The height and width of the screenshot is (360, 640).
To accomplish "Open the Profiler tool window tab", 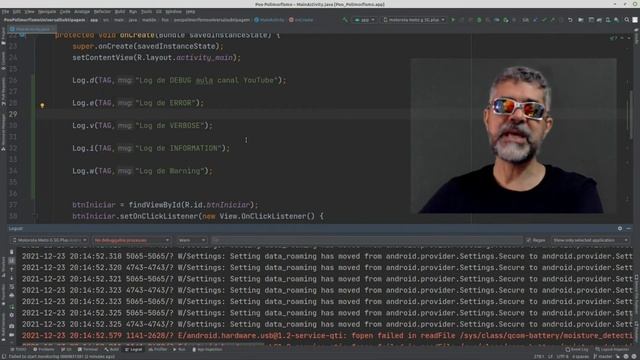I will tap(158, 350).
